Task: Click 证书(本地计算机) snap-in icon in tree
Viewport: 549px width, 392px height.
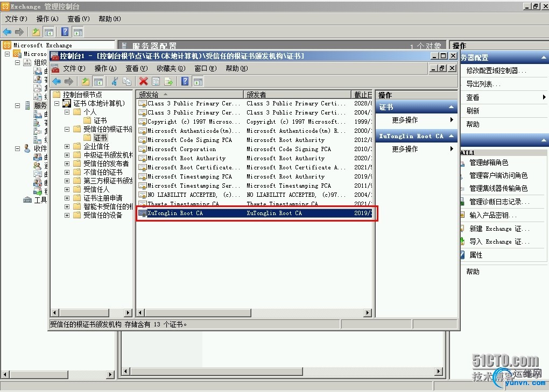Action: 67,103
